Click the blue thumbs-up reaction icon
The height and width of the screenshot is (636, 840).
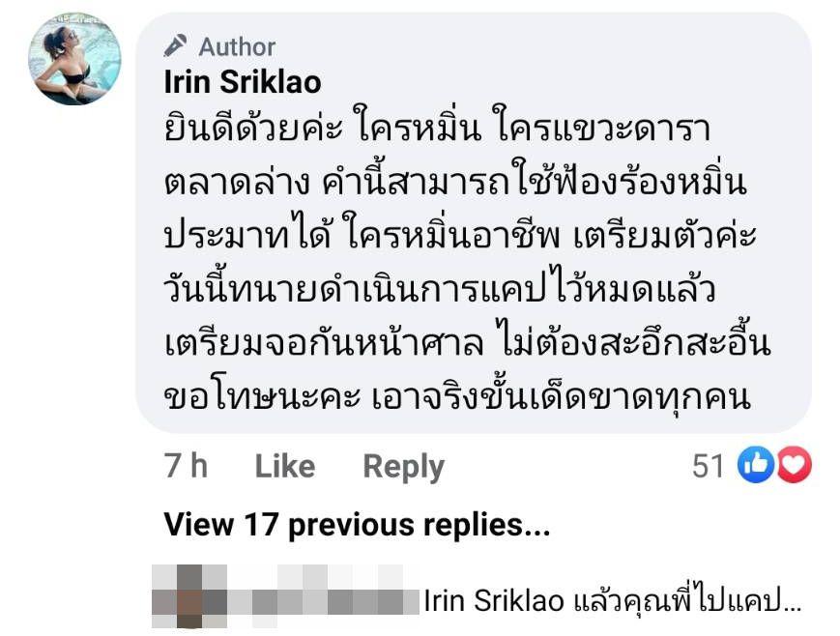click(x=755, y=466)
